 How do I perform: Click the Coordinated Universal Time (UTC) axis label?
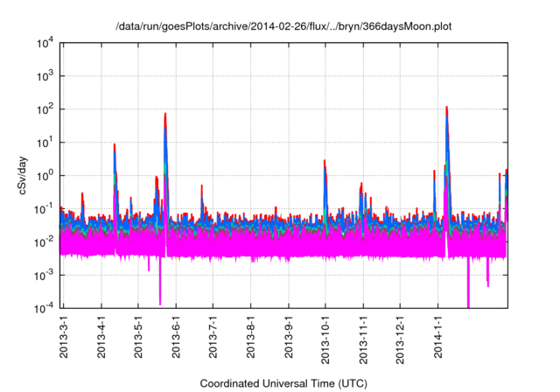284,383
